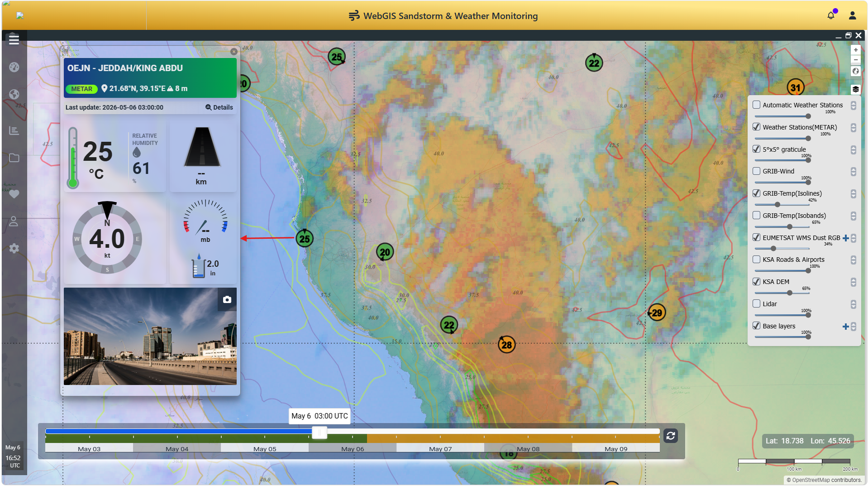The image size is (868, 486).
Task: Click the green station marker 22 at top
Action: click(x=594, y=63)
